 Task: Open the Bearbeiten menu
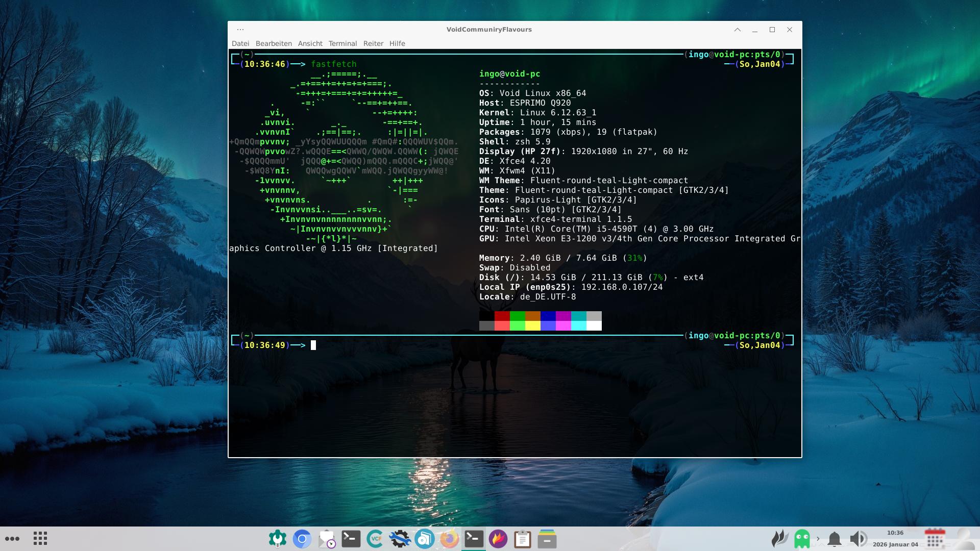(x=274, y=43)
